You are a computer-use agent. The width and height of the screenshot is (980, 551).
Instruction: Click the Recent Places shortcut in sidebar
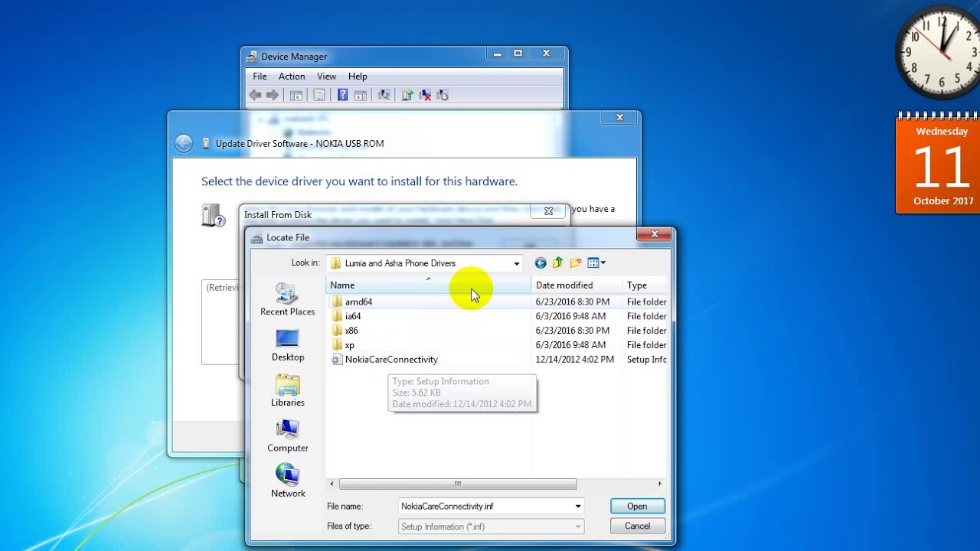[x=287, y=299]
